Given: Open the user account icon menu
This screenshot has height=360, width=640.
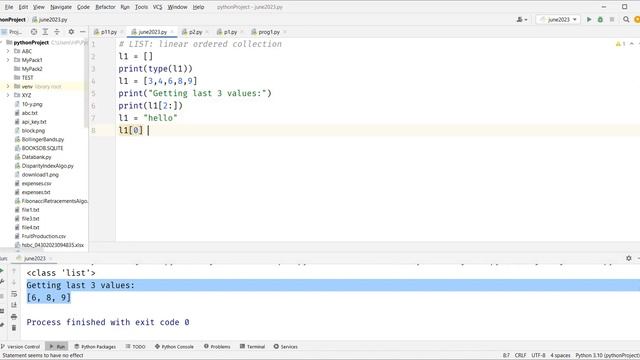Looking at the screenshot, I should [x=522, y=19].
